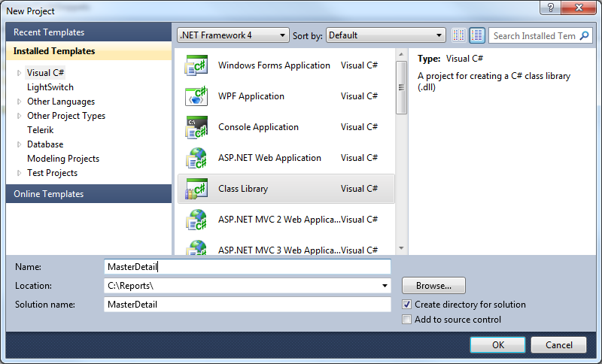Switch to medium icons list view
602x364 pixels.
click(x=477, y=35)
